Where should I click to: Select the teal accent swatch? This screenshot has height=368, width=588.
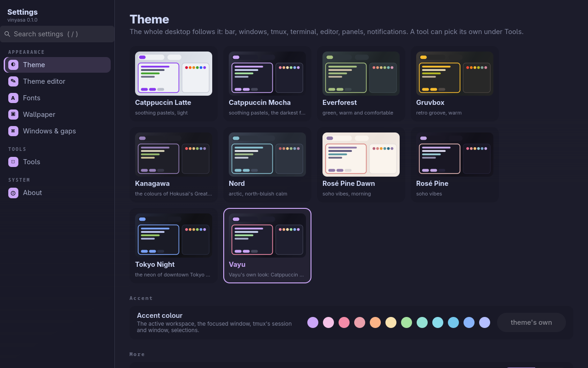tap(422, 322)
